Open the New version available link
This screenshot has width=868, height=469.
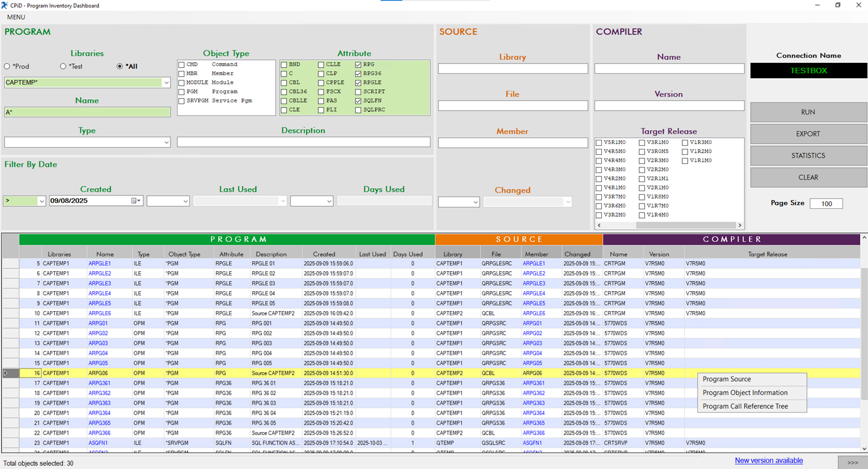(x=769, y=461)
